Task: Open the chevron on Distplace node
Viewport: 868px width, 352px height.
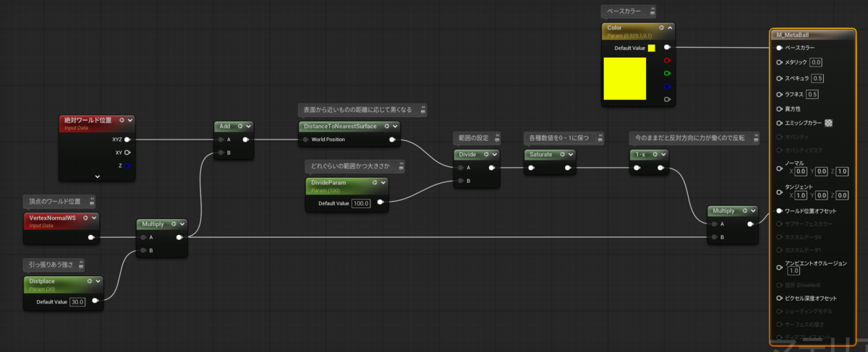Action: coord(98,282)
